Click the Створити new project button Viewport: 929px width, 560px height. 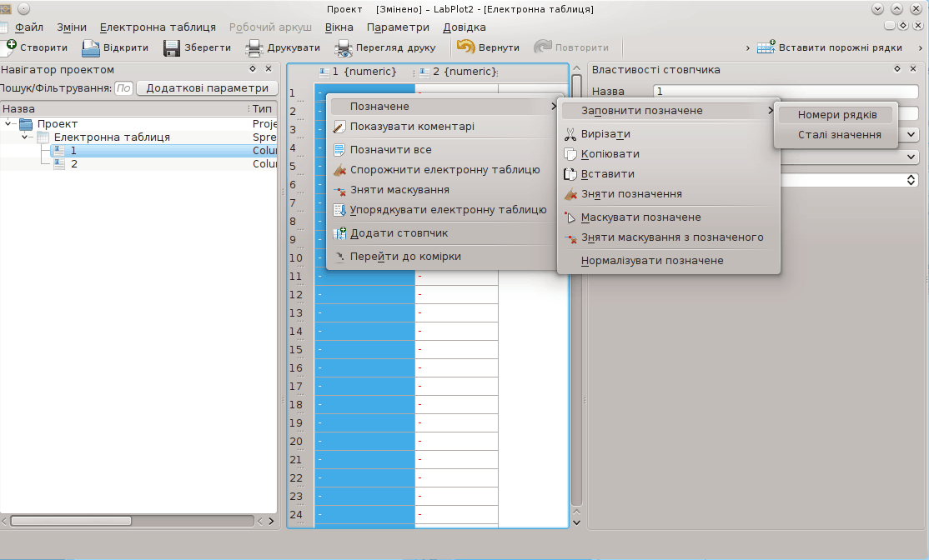35,47
